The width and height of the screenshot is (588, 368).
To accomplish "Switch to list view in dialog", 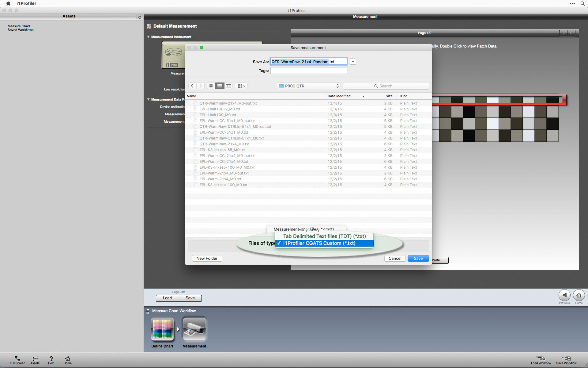I will pos(220,86).
